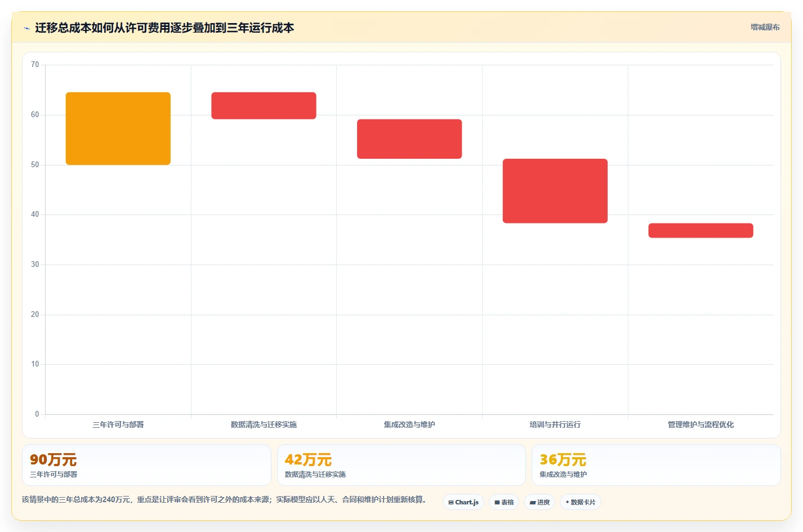Click the axis label 培训与并行运行
The width and height of the screenshot is (803, 532).
click(555, 424)
